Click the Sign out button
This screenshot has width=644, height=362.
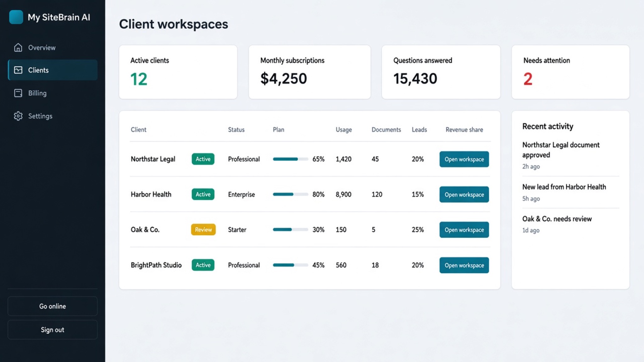(x=53, y=330)
